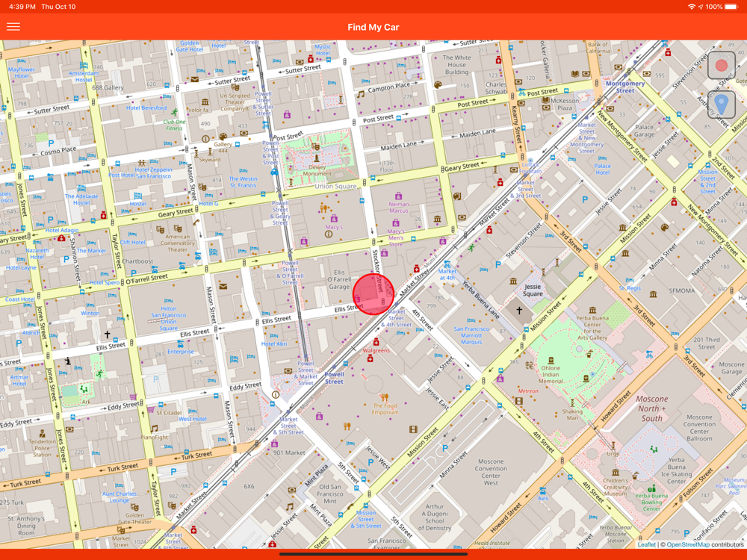Tap the Dewey Monument label
The width and height of the screenshot is (747, 560).
(x=317, y=170)
